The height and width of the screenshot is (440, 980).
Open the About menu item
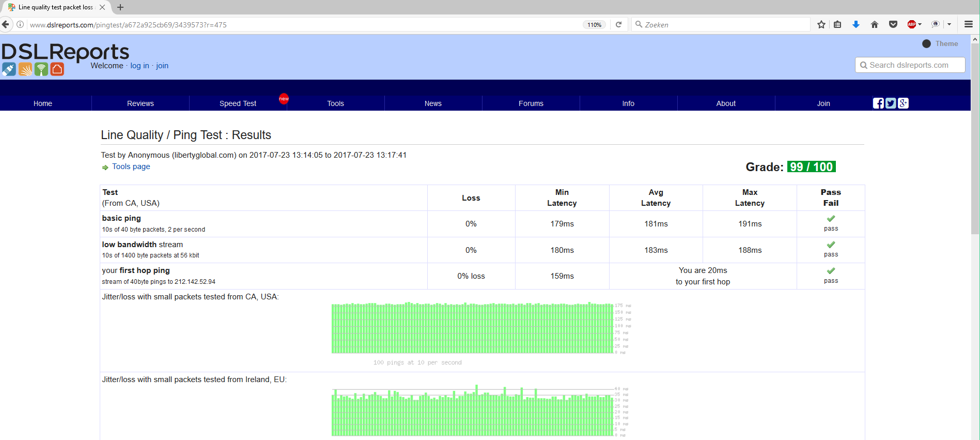click(726, 103)
